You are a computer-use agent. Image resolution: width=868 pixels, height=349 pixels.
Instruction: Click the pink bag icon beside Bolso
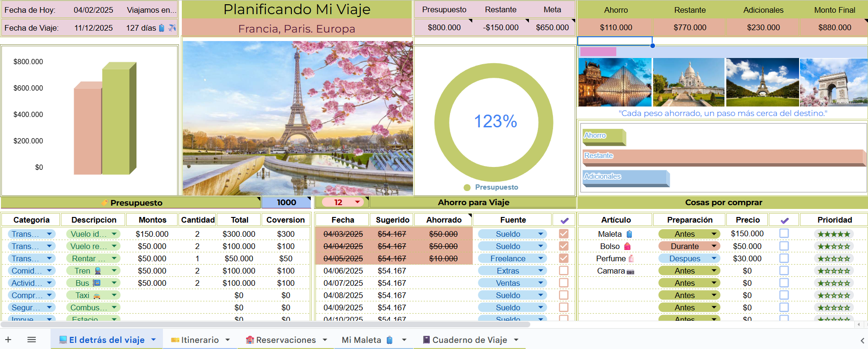(x=627, y=246)
